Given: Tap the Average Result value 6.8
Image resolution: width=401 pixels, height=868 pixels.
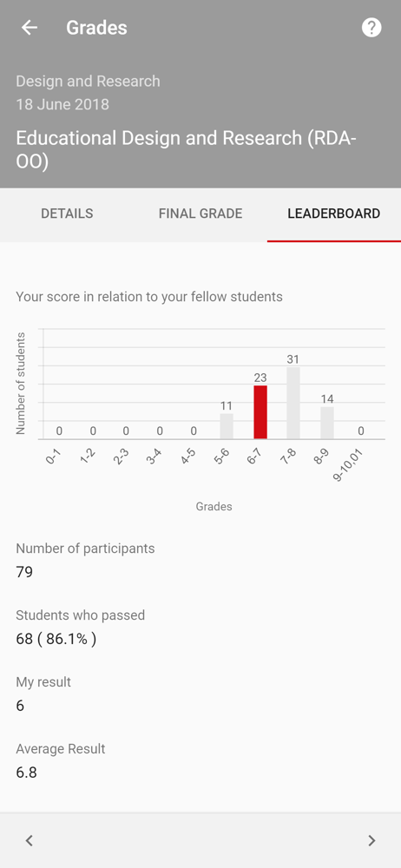Looking at the screenshot, I should [x=26, y=773].
